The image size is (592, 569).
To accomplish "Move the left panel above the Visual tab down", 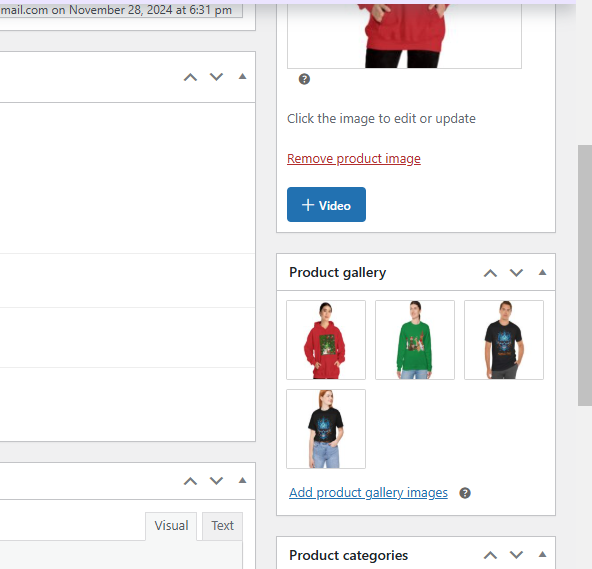I will (216, 481).
